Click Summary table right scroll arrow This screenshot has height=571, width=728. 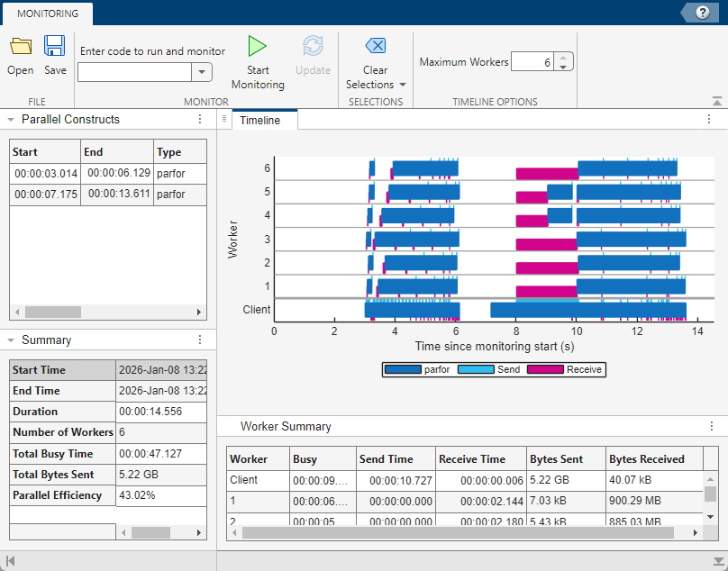click(x=199, y=532)
